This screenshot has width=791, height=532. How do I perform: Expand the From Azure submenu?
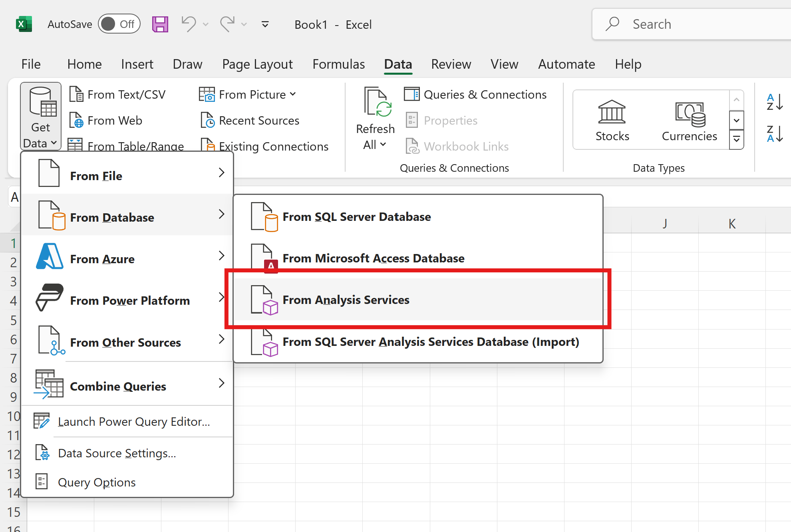(x=127, y=256)
